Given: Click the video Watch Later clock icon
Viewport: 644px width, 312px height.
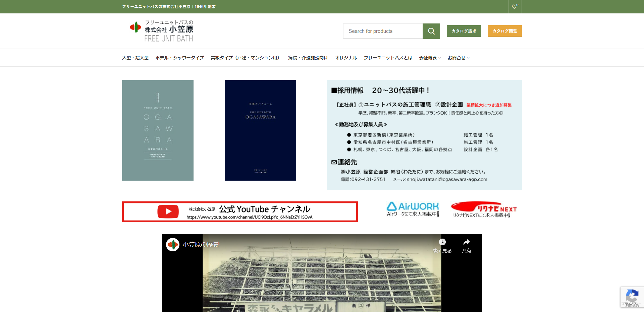Looking at the screenshot, I should pyautogui.click(x=442, y=242).
